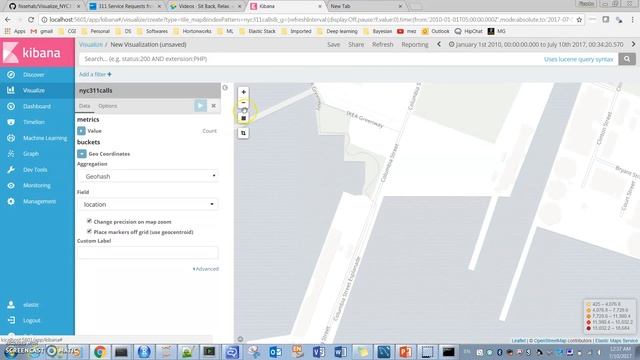The height and width of the screenshot is (360, 640).
Task: Click Share in the top menu
Action: click(x=356, y=44)
